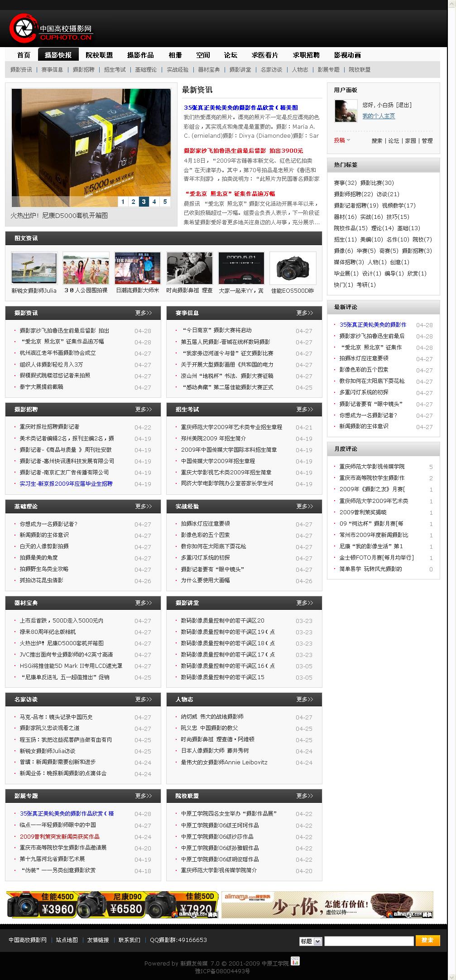Click the 退出 logout link
The height and width of the screenshot is (980, 456).
pos(403,105)
